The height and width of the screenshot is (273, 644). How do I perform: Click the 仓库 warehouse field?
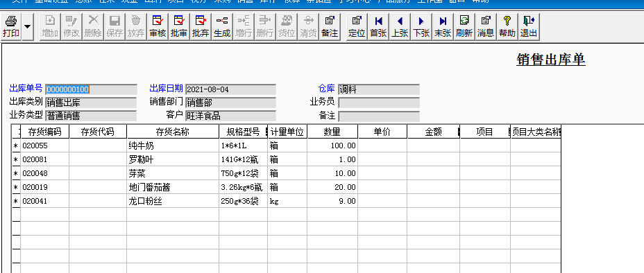[x=379, y=89]
